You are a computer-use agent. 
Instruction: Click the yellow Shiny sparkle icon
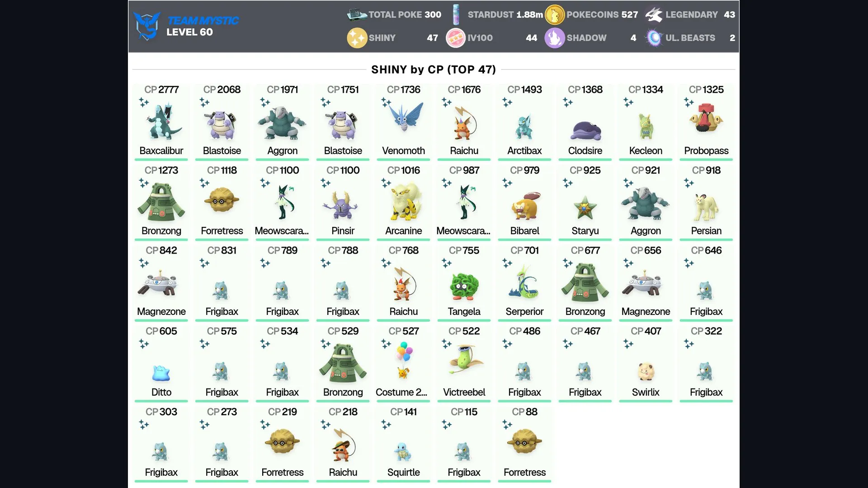point(357,38)
